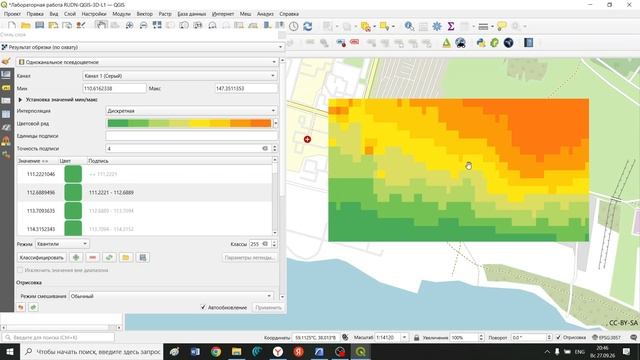This screenshot has width=640, height=360.
Task: Click the Точность подписи precision field
Action: click(188, 149)
